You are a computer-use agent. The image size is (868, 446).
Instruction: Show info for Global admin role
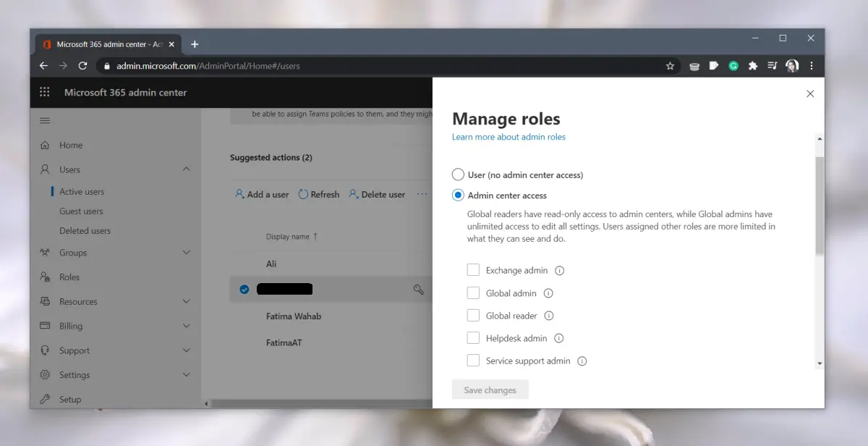point(548,293)
